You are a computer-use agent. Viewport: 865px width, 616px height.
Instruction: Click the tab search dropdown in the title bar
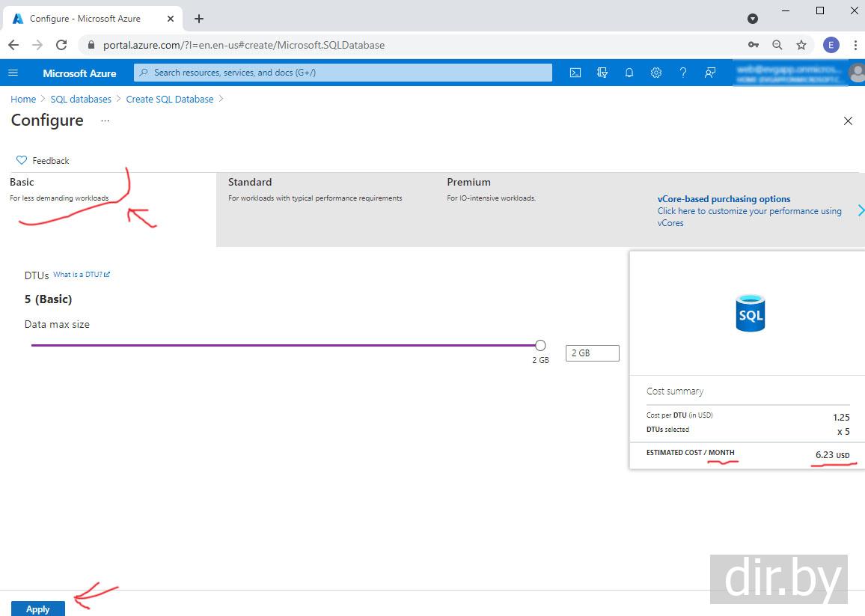[x=753, y=19]
